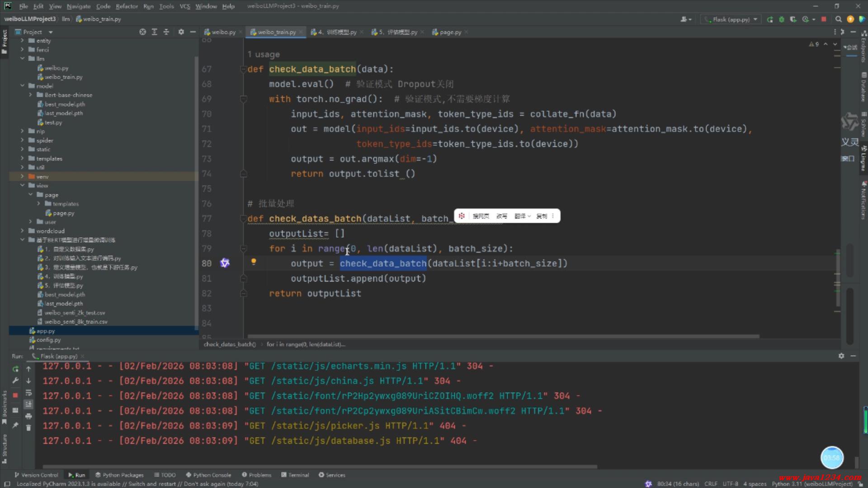This screenshot has height=488, width=868.
Task: Clear run console with trash icon
Action: coord(28,427)
